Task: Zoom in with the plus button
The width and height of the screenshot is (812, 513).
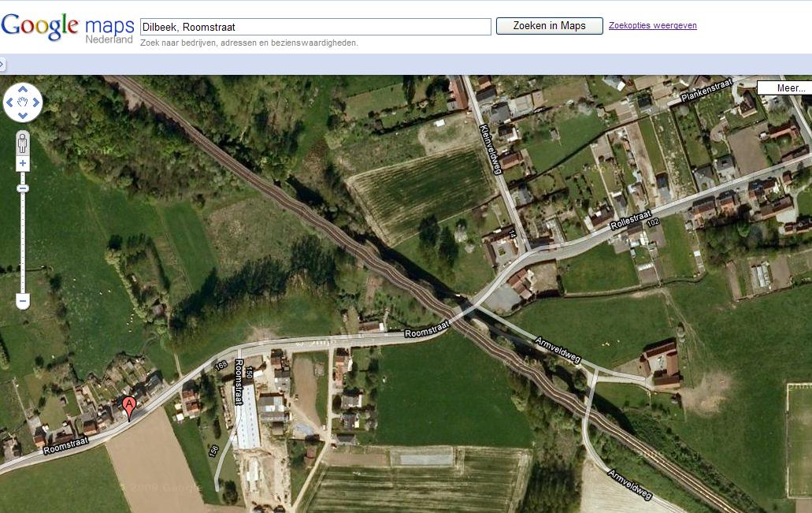Action: coord(23,164)
